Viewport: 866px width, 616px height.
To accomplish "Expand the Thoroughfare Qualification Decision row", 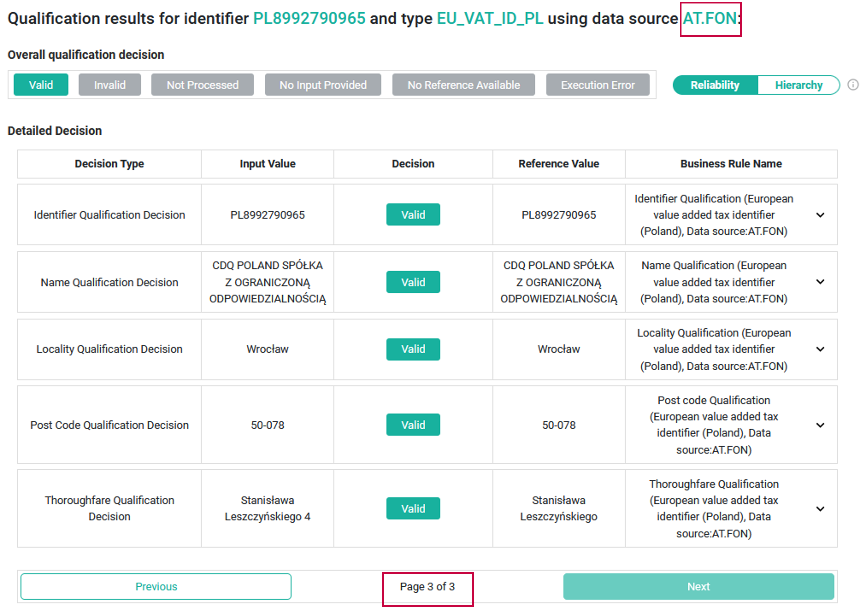I will click(820, 509).
